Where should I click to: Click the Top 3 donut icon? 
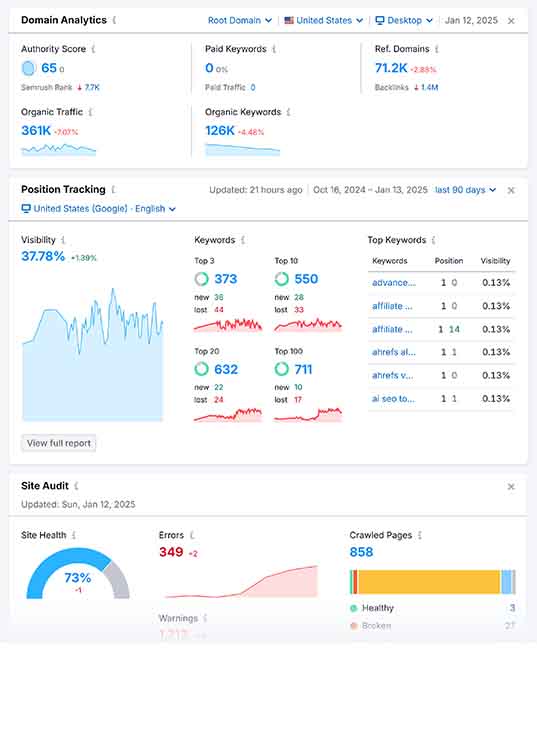click(201, 279)
